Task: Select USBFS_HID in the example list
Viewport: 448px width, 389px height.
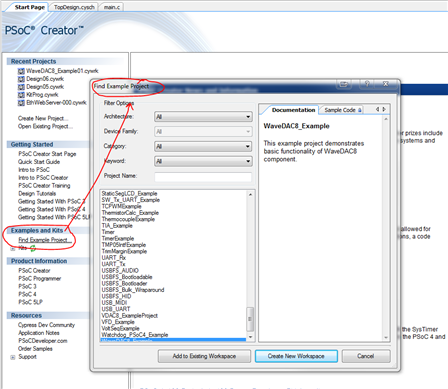Action: coord(116,296)
